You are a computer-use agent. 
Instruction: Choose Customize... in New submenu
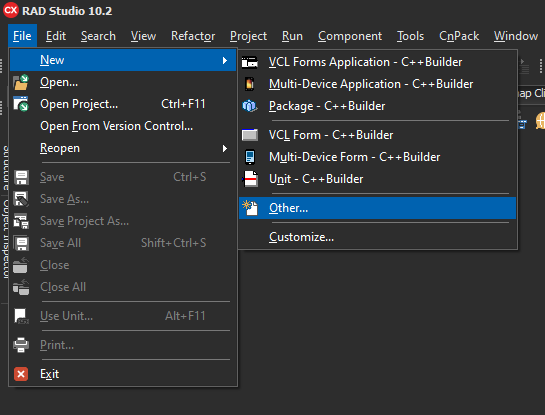point(377,237)
